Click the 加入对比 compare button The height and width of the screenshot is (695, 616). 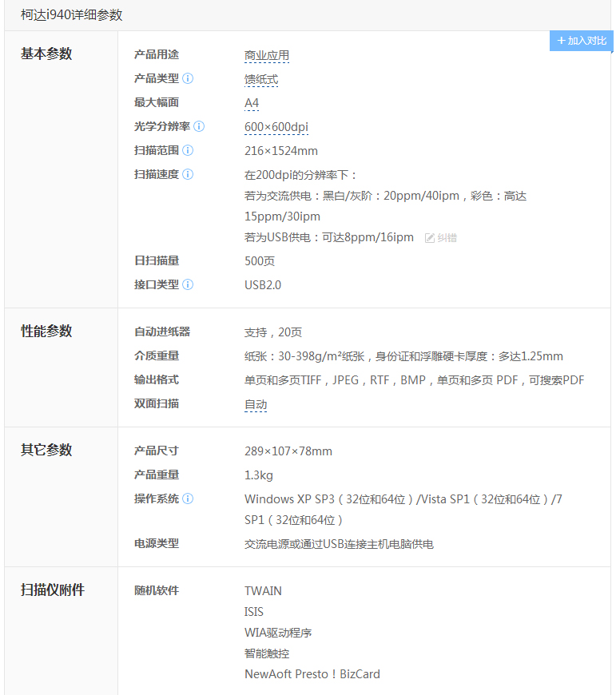point(581,41)
